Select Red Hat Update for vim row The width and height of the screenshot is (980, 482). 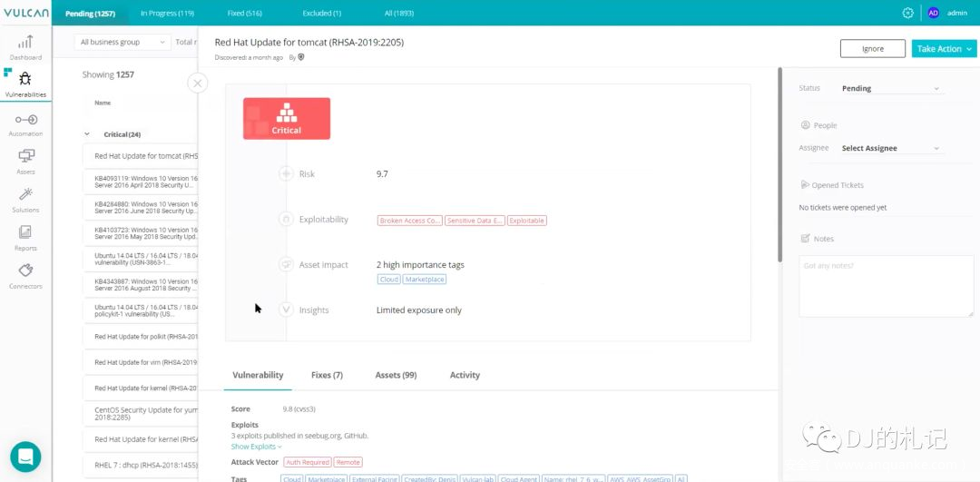[141, 362]
